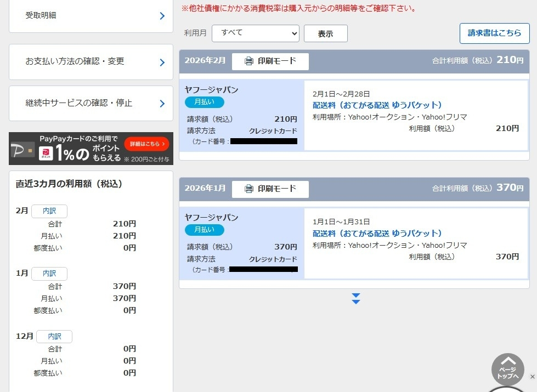
Task: Open the 利用月 dropdown showing すべて
Action: [256, 33]
